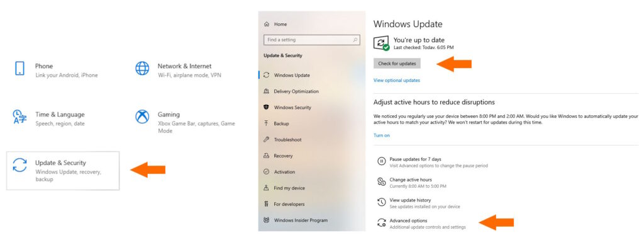The height and width of the screenshot is (240, 644).
Task: Click the Windows Update sidebar icon
Action: [x=266, y=76]
